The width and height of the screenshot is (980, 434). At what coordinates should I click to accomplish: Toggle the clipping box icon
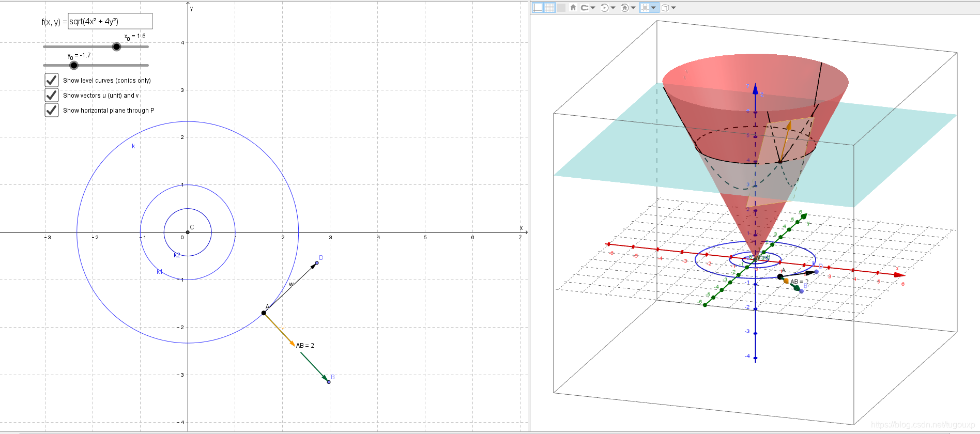tap(645, 7)
